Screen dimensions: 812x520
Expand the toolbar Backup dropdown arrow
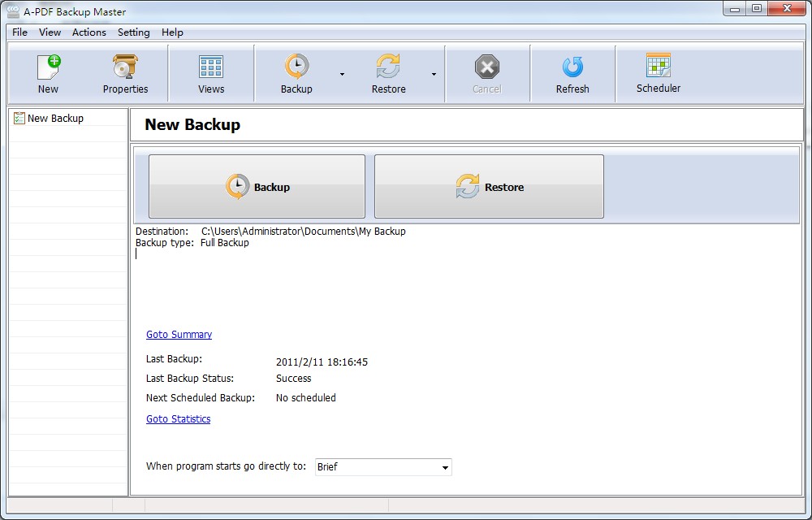coord(342,74)
